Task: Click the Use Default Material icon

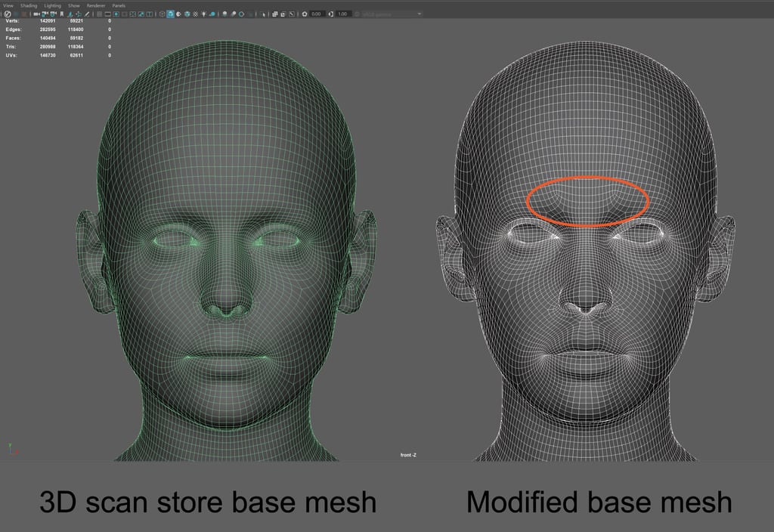Action: coord(178,14)
